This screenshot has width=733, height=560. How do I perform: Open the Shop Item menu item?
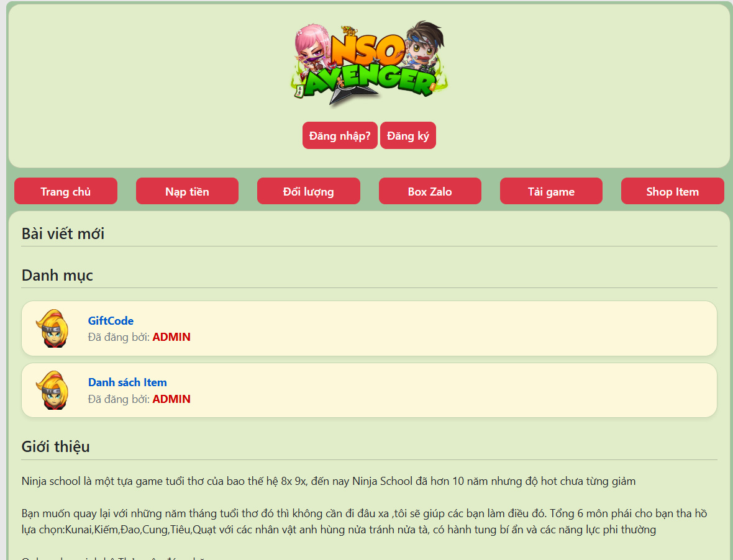pyautogui.click(x=672, y=191)
